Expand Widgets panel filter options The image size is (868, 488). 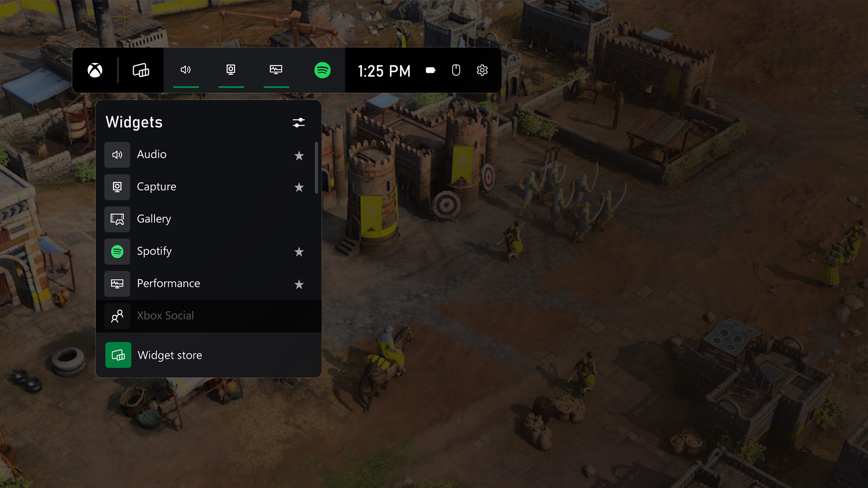[x=298, y=122]
